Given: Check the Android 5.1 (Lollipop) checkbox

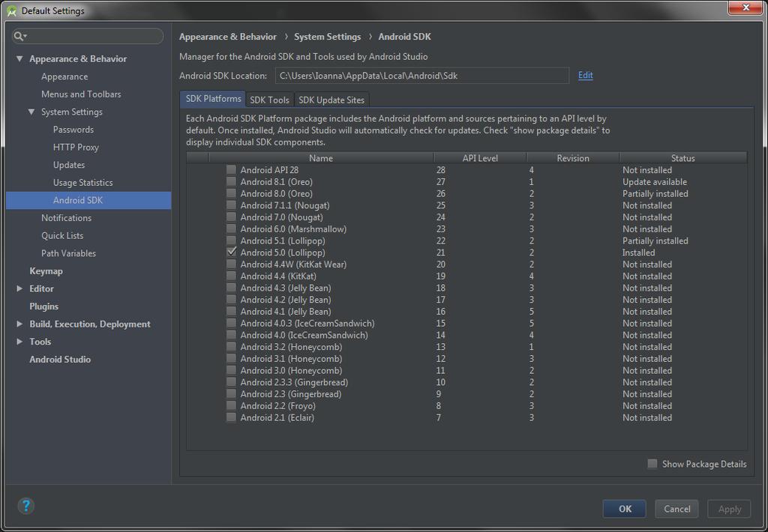Looking at the screenshot, I should pyautogui.click(x=231, y=241).
